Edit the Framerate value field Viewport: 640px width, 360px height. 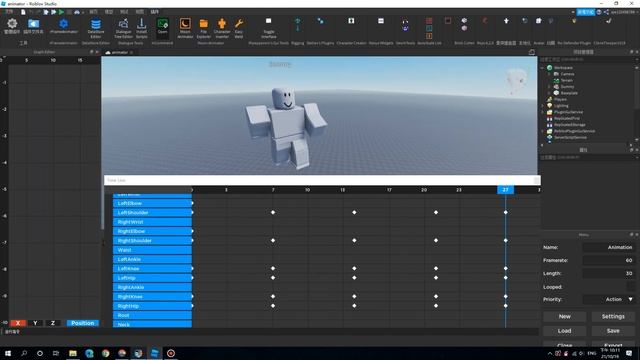pyautogui.click(x=609, y=260)
